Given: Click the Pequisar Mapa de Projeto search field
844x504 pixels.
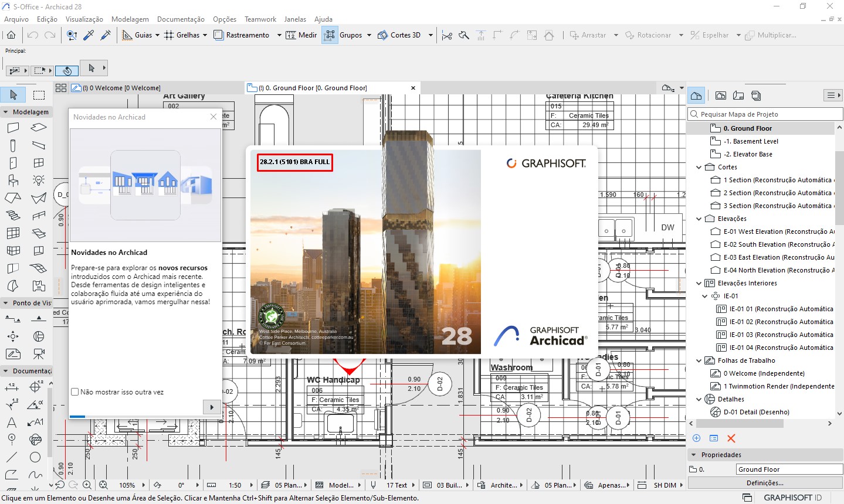Looking at the screenshot, I should coord(765,114).
